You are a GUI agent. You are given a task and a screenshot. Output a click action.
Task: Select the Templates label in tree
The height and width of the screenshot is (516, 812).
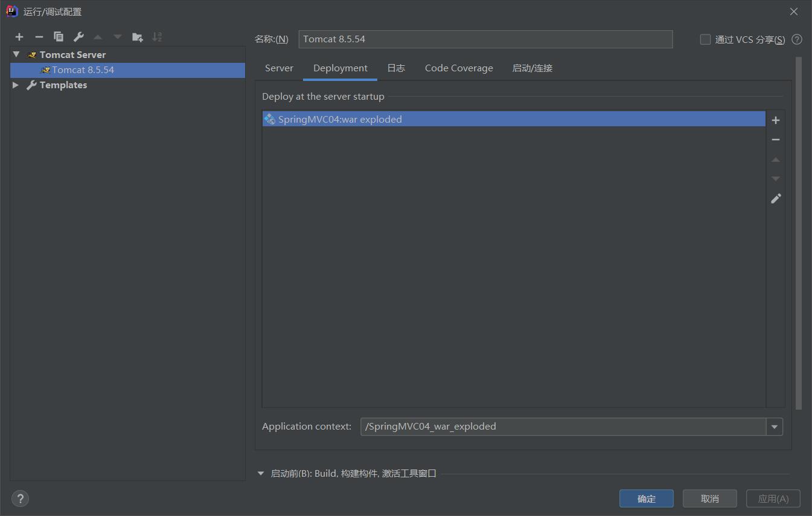click(63, 85)
